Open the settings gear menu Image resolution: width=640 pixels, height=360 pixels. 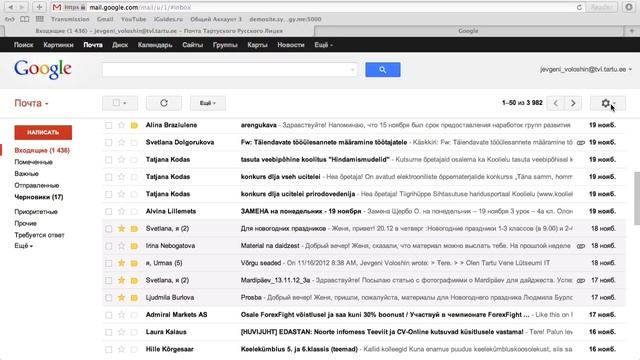607,103
